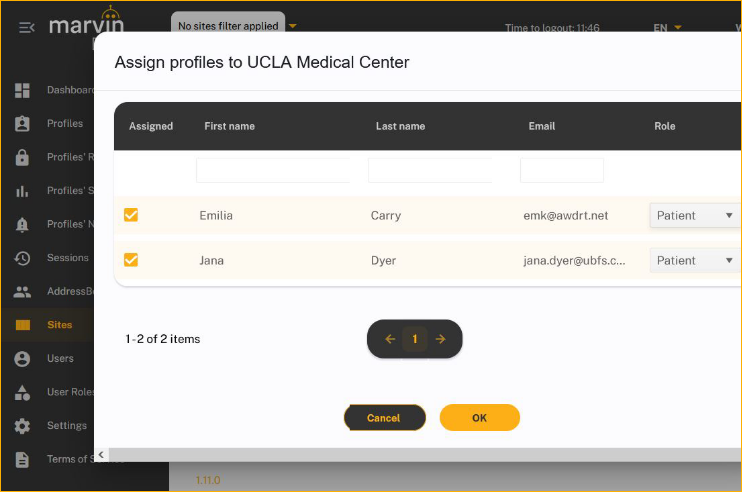The width and height of the screenshot is (742, 492).
Task: Expand the sites filter dropdown arrow
Action: [293, 26]
